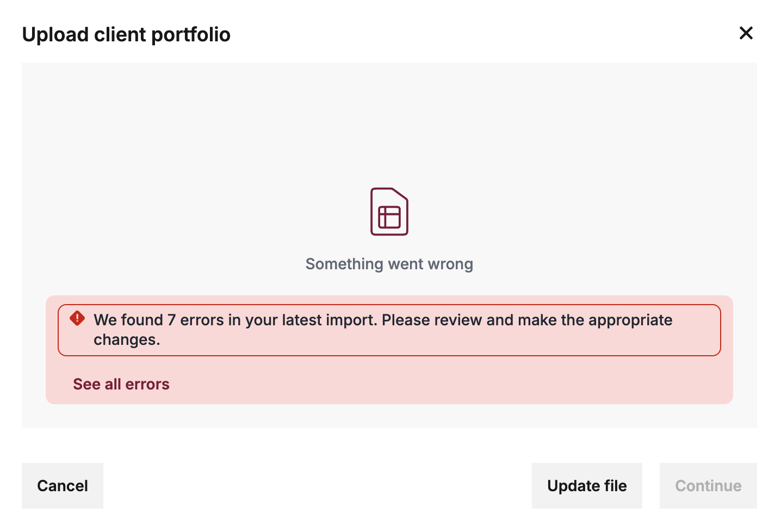Click the greyed-out Continue button
The width and height of the screenshot is (781, 532).
708,486
